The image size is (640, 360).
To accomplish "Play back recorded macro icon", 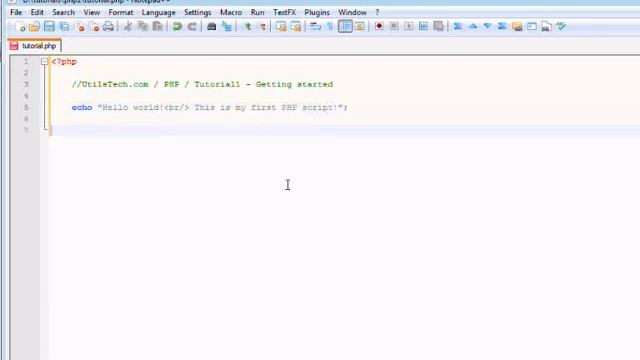I will [409, 27].
